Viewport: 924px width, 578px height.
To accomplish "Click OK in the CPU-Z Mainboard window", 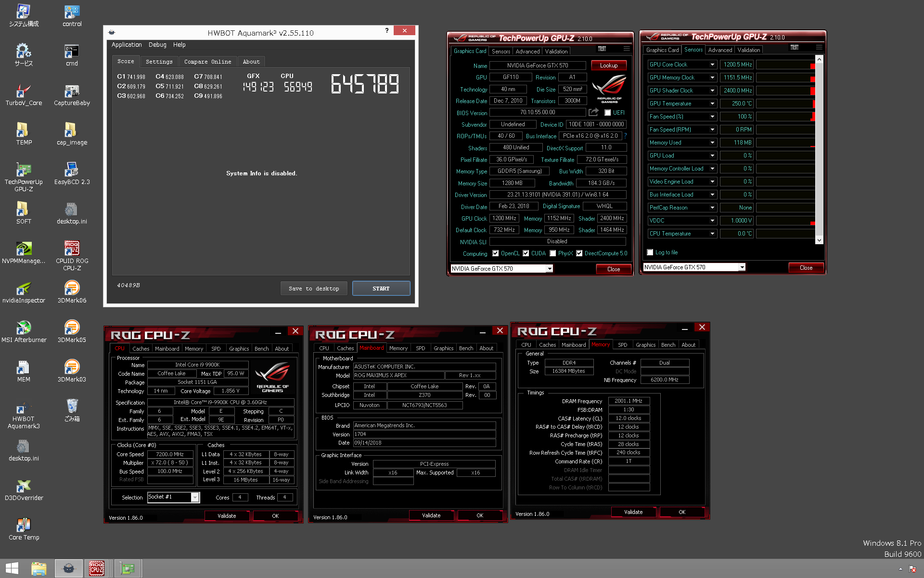I will click(x=480, y=515).
